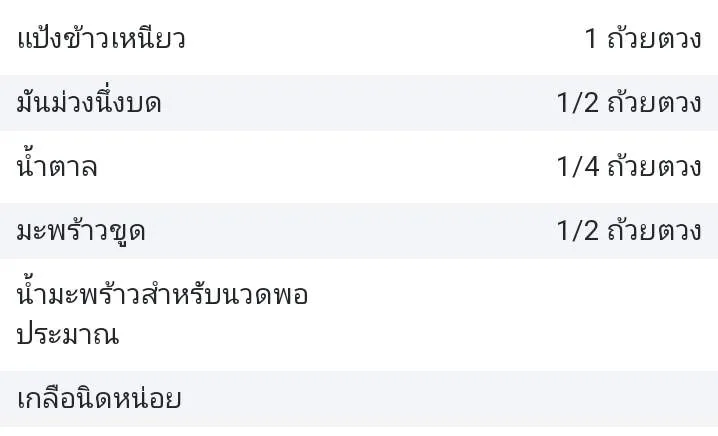Click the แป้งข้าวเหนียว ingredient name
Image resolution: width=718 pixels, height=436 pixels.
[101, 40]
